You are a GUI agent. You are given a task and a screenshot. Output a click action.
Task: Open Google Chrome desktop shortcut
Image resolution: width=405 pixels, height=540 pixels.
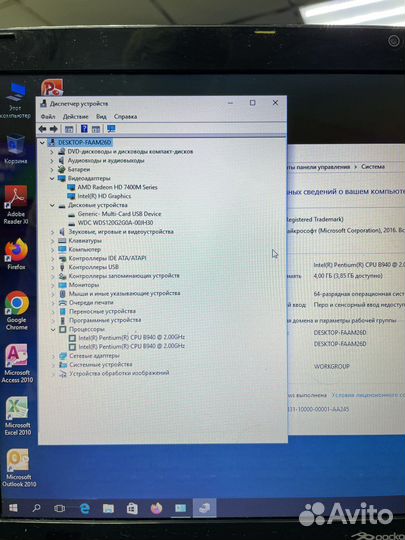click(x=17, y=310)
